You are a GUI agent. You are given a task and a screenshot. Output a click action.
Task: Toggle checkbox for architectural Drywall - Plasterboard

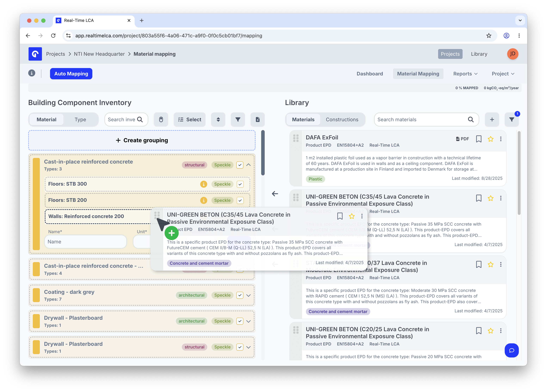click(240, 321)
